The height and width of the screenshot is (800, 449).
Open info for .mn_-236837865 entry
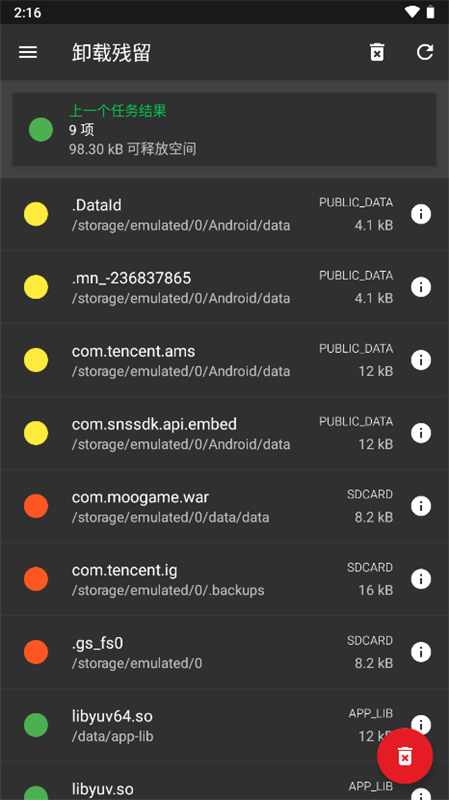point(421,287)
